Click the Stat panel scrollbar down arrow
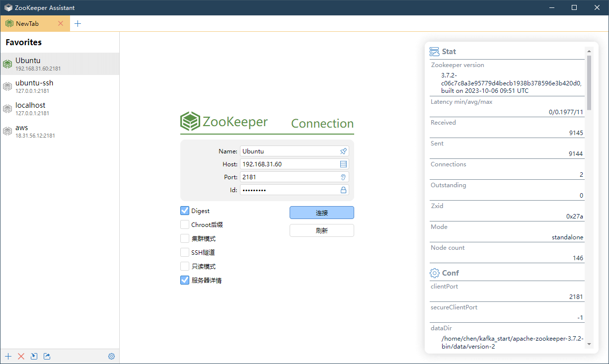The image size is (609, 364). tap(589, 344)
